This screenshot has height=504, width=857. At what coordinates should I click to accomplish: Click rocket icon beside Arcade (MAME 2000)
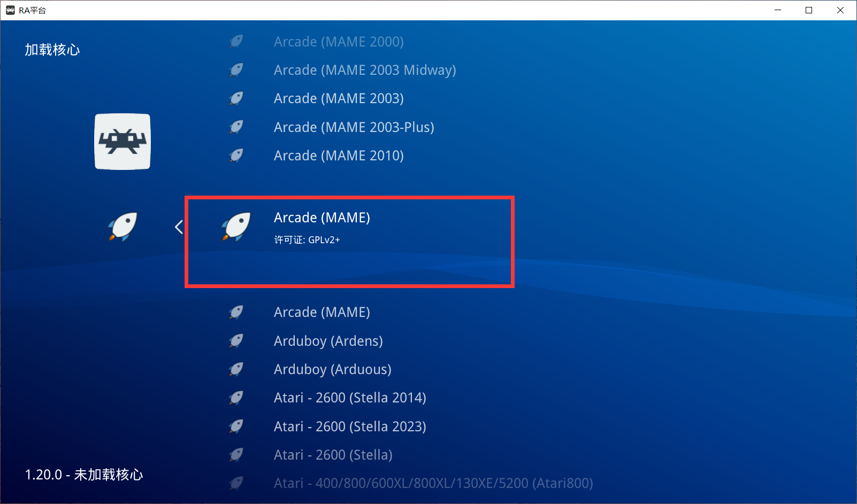point(236,42)
